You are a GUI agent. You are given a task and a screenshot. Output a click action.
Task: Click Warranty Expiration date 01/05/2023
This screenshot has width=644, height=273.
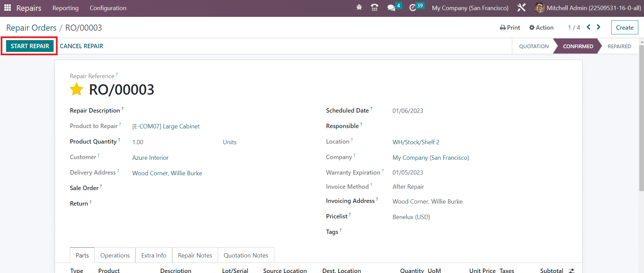408,173
